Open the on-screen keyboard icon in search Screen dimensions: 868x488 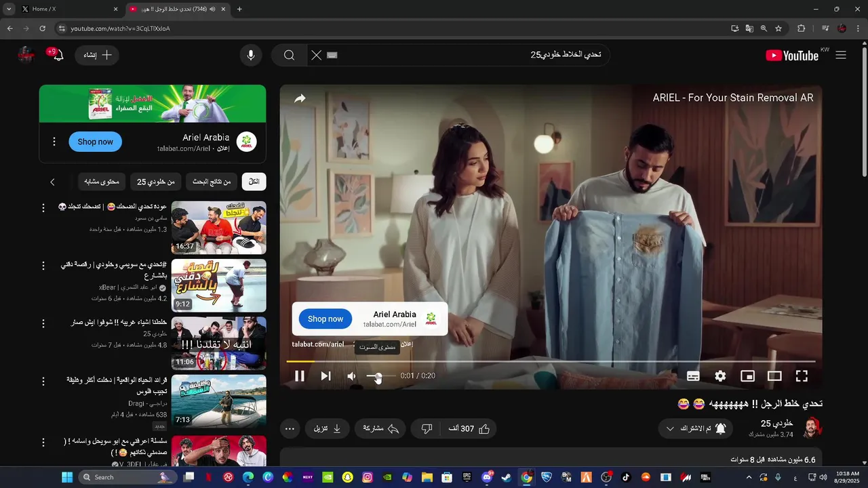332,56
